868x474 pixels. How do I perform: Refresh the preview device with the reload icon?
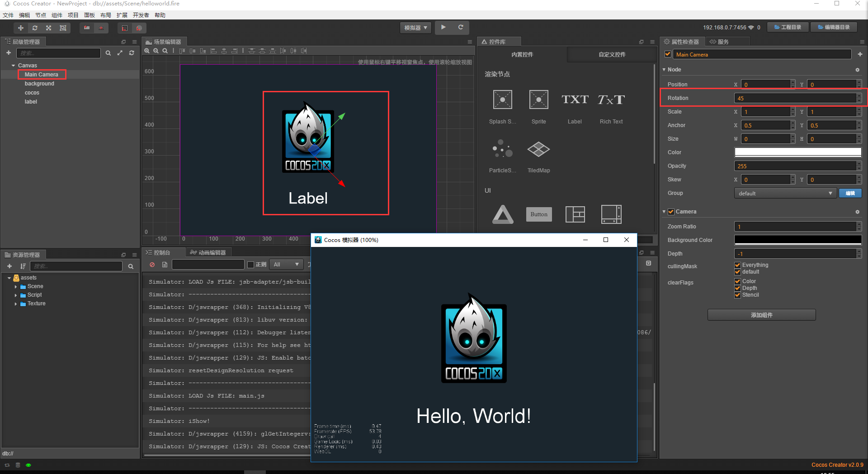click(x=461, y=28)
